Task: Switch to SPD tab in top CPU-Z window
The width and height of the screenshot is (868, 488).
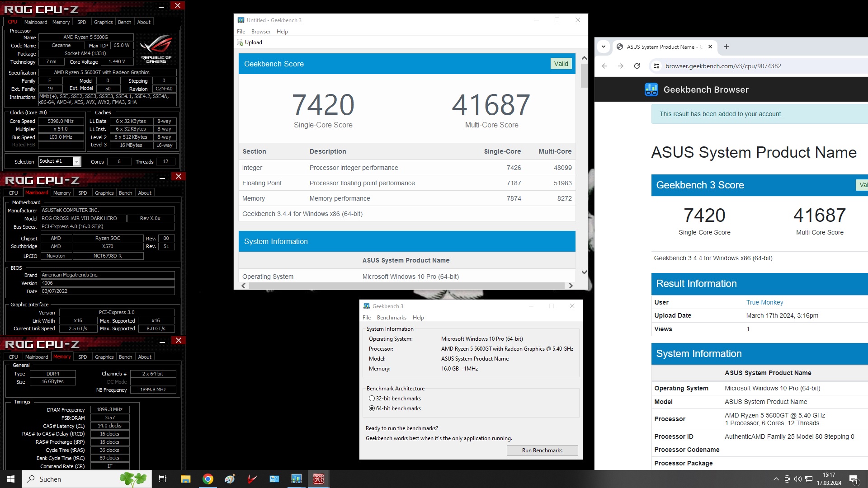Action: pyautogui.click(x=81, y=22)
